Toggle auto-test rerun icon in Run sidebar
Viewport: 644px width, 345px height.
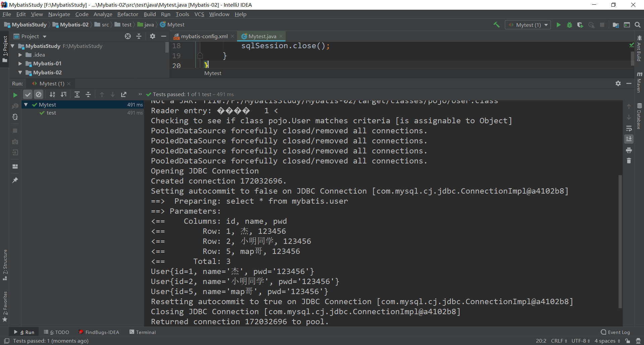[x=15, y=117]
